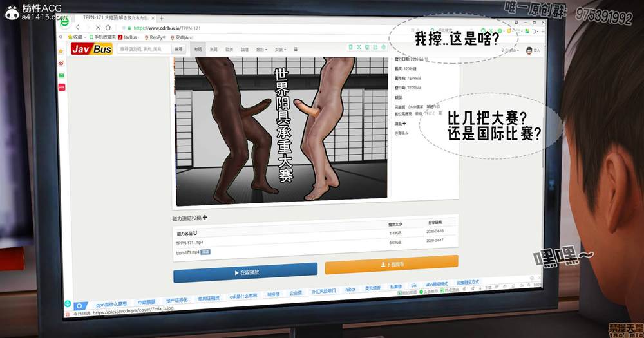The height and width of the screenshot is (338, 644).
Task: Open the 類別 dropdown in the site navigation
Action: 261,49
